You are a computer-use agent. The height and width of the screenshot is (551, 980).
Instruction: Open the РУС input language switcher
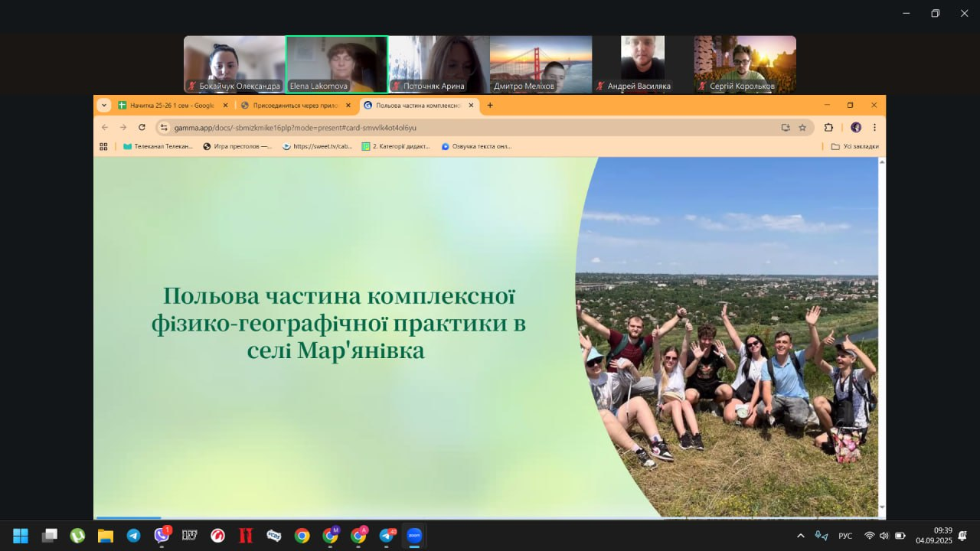pos(845,536)
